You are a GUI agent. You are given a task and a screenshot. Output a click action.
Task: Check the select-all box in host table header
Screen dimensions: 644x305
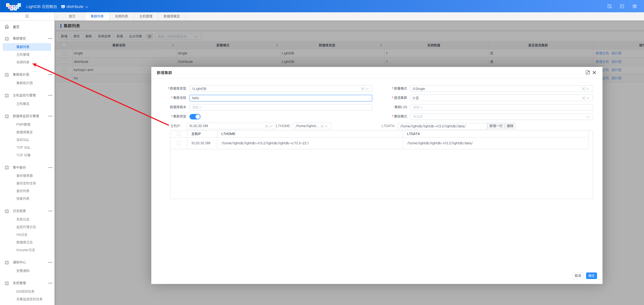(x=179, y=134)
